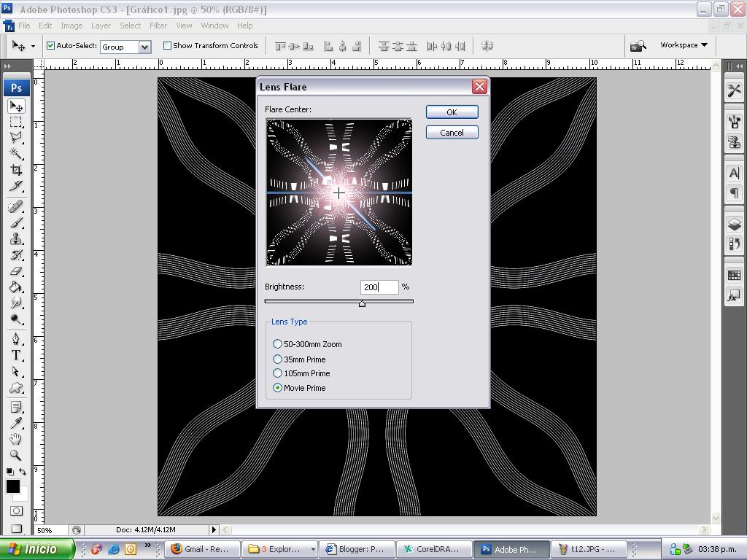Pick the Eyedropper tool
Image resolution: width=747 pixels, height=560 pixels.
[x=16, y=423]
